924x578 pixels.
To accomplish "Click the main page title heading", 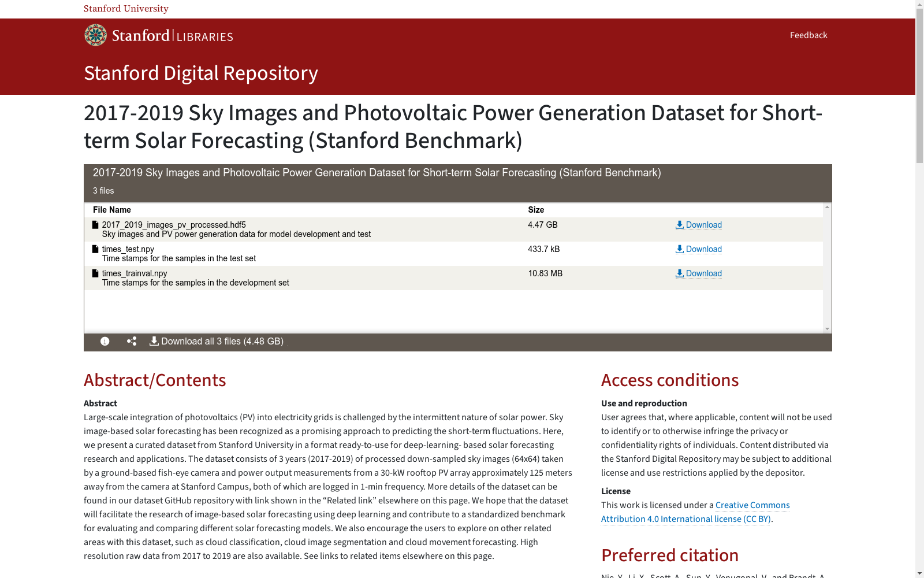I will coord(453,127).
